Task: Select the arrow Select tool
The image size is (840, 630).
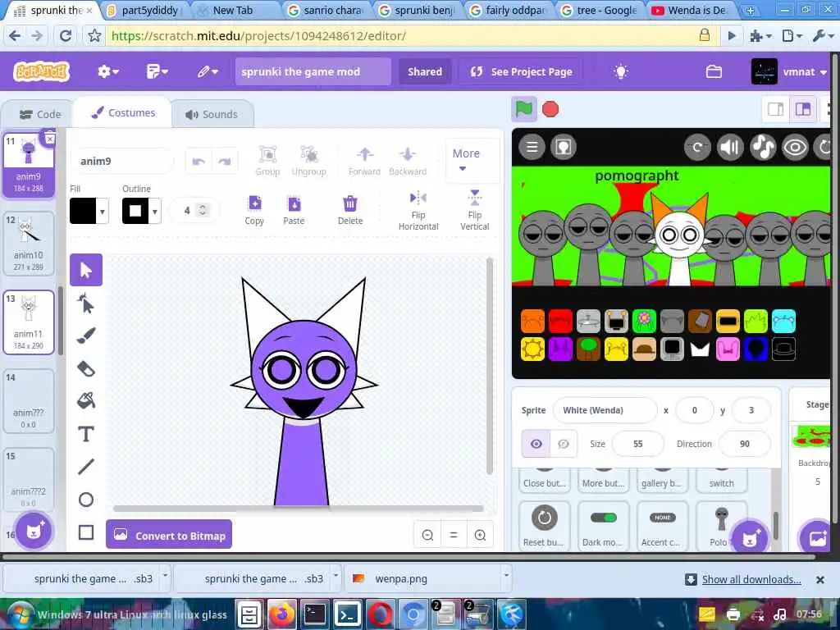Action: click(85, 270)
